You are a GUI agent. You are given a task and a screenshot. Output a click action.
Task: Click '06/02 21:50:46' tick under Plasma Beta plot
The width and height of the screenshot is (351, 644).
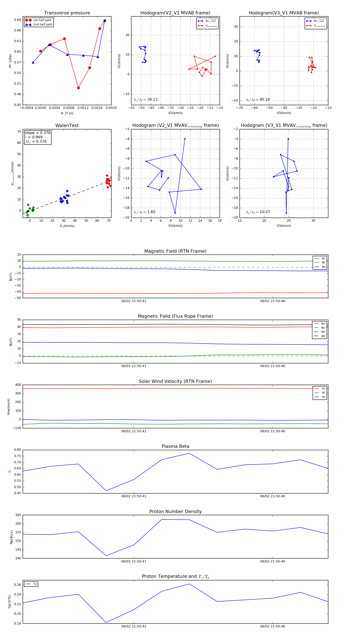[273, 496]
